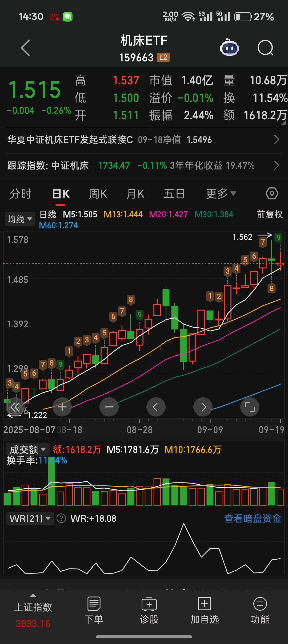288x644 pixels.
Task: Open the 跟踪指数 中证机床 row chevron
Action: point(277,166)
